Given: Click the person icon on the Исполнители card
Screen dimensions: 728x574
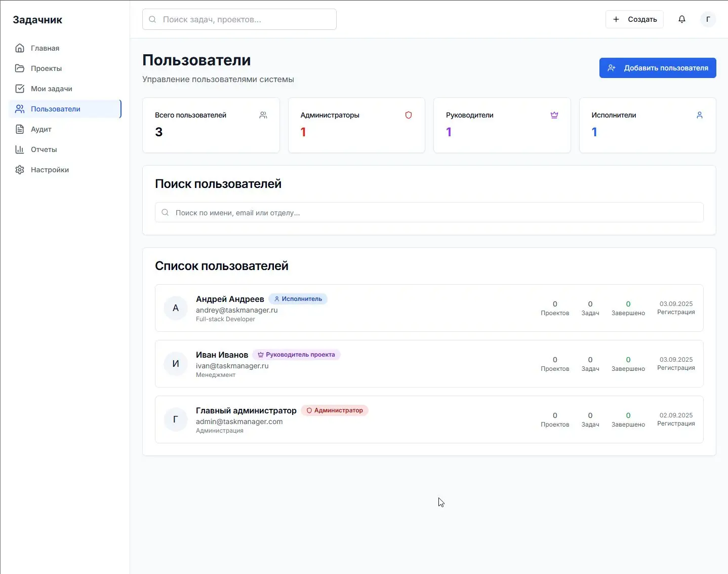Looking at the screenshot, I should [700, 115].
